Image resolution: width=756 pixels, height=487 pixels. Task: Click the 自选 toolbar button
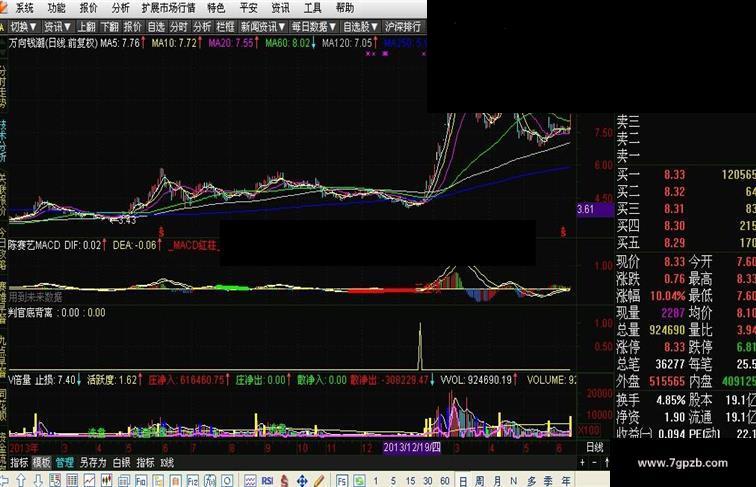tap(156, 27)
